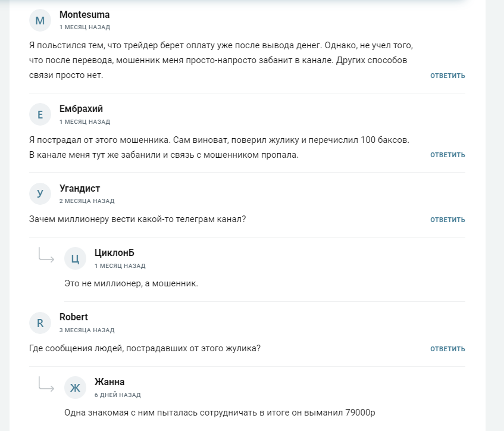
Task: Click Жанна's round Ж avatar
Action: point(75,388)
